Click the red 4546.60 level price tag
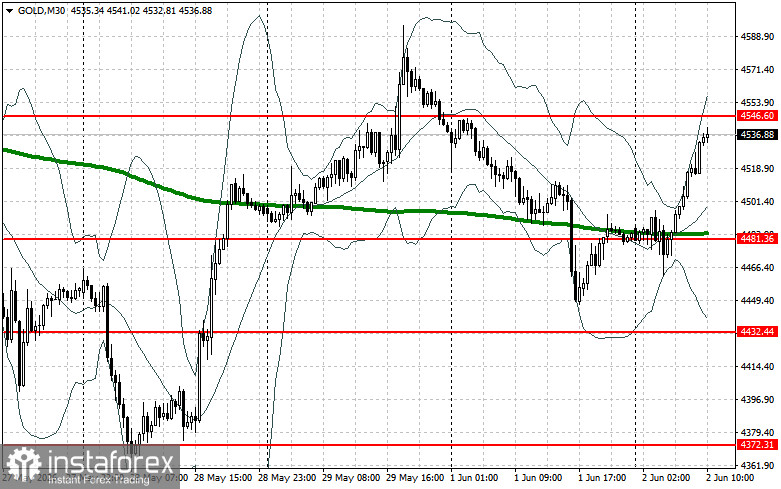Image resolution: width=781 pixels, height=489 pixels. [x=757, y=116]
